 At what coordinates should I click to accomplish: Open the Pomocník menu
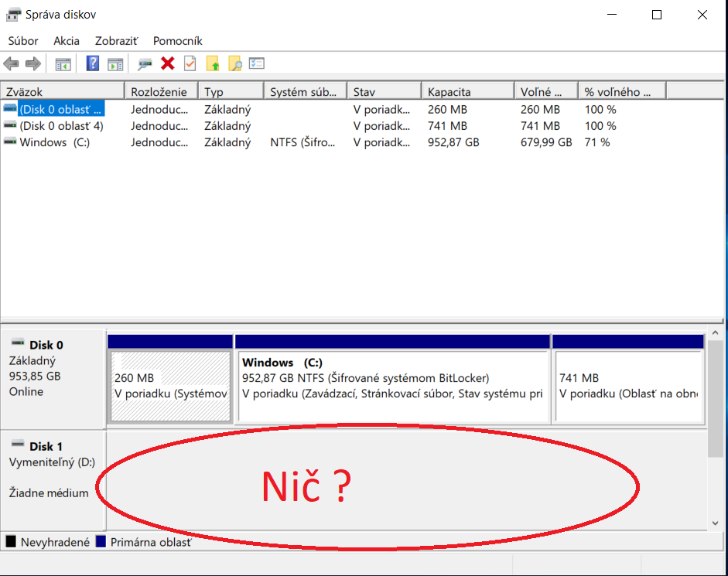(177, 41)
